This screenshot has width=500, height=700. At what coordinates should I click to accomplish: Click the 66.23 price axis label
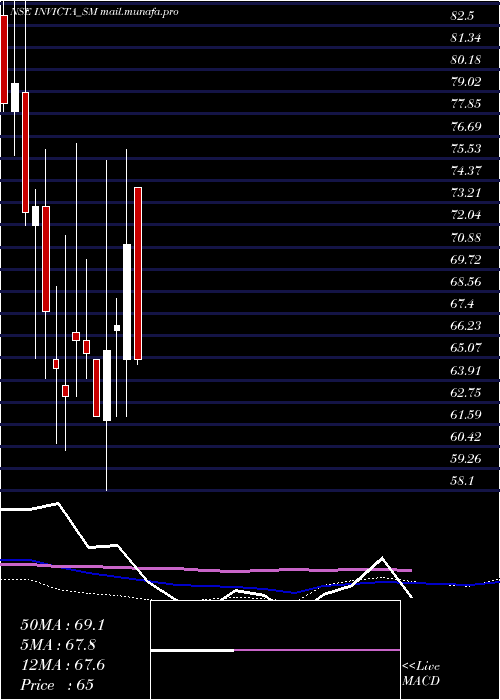pos(466,326)
